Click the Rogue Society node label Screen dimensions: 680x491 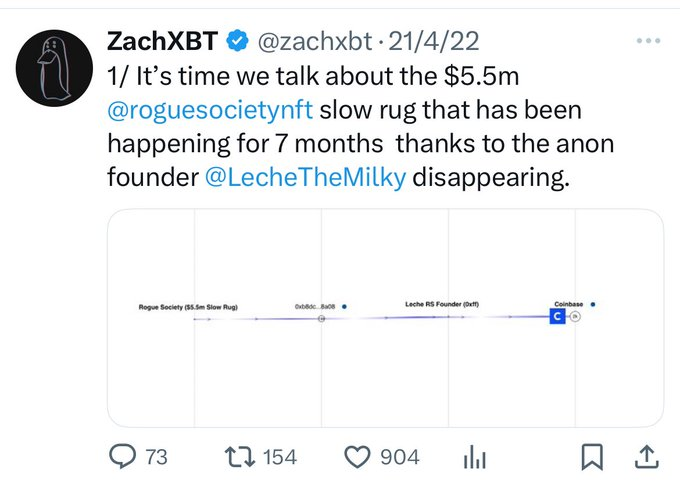click(187, 305)
